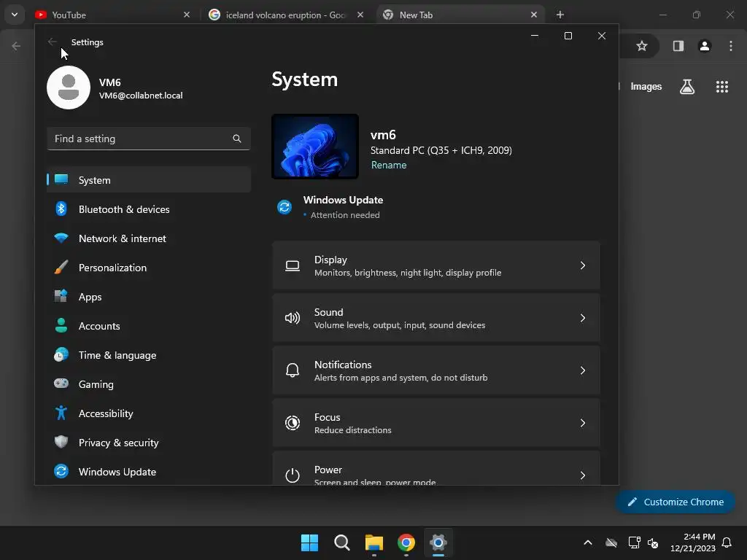This screenshot has height=560, width=747.
Task: Open Power settings row
Action: click(x=436, y=469)
